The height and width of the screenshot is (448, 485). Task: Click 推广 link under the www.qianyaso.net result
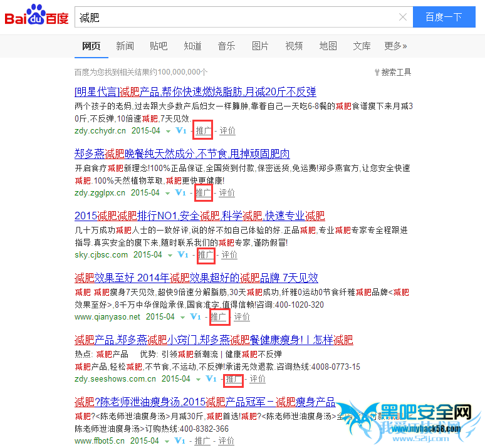click(218, 316)
